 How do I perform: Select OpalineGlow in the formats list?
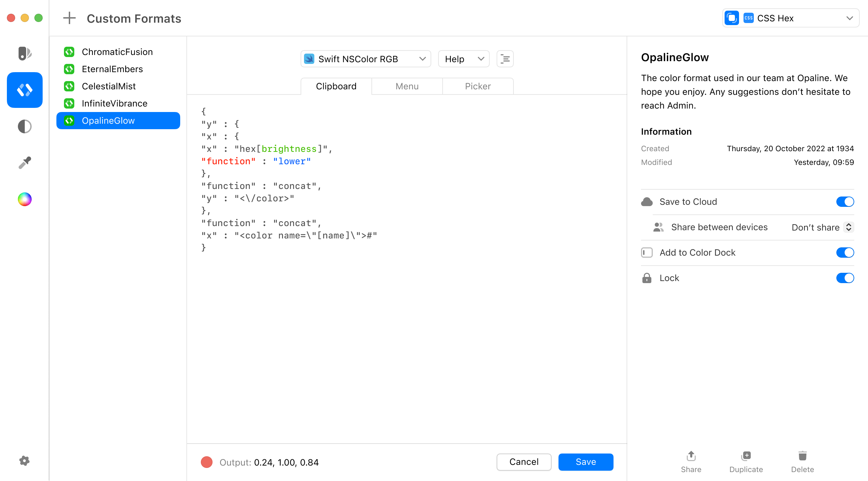tap(118, 121)
